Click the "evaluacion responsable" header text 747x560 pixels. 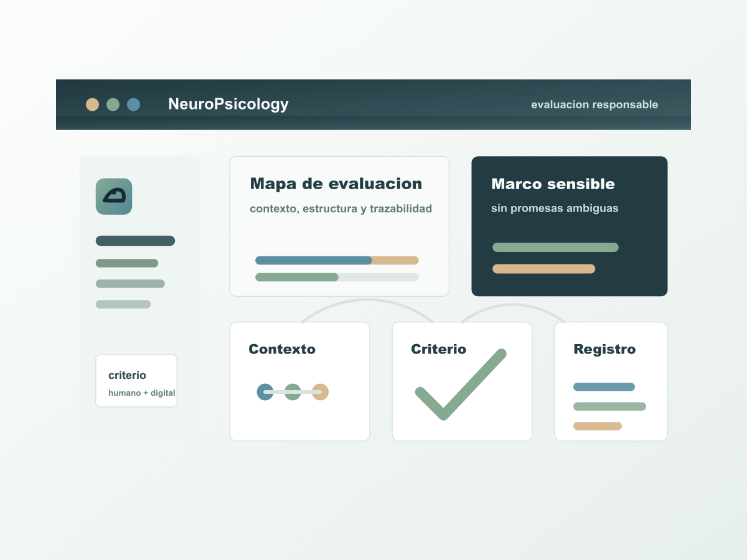pos(594,105)
